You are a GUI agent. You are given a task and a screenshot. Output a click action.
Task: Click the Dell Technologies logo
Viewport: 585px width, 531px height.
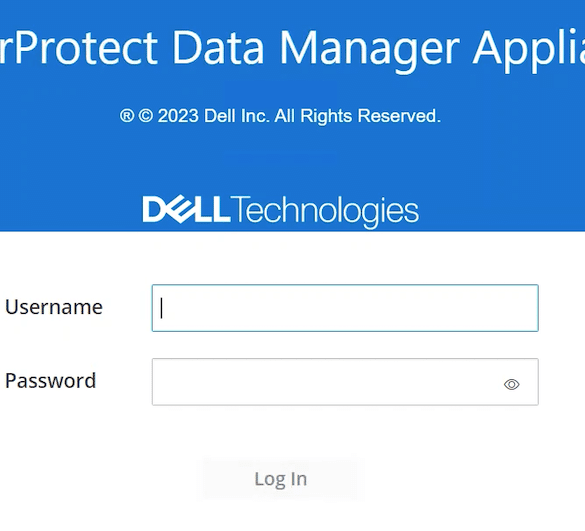click(281, 211)
